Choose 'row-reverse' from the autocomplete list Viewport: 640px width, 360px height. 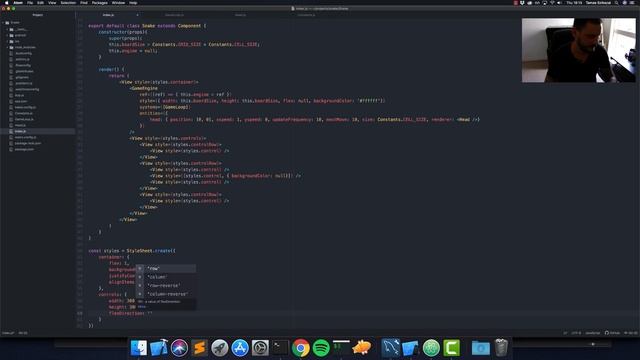click(x=166, y=286)
